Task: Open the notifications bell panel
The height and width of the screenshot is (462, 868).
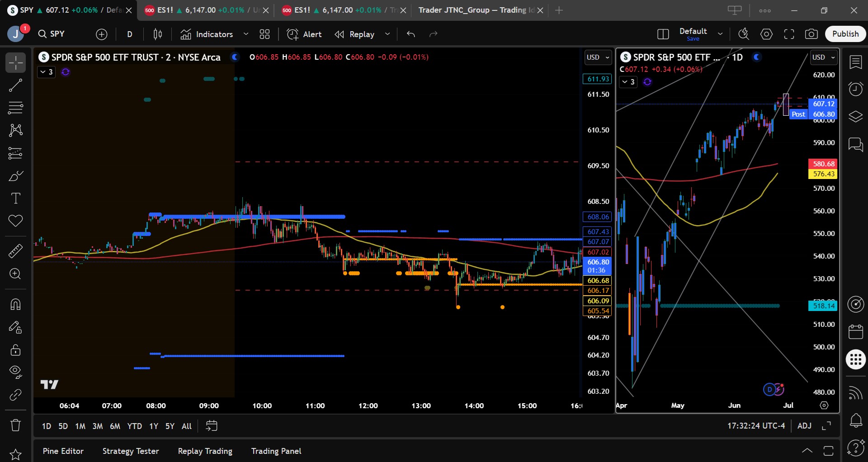Action: tap(855, 420)
